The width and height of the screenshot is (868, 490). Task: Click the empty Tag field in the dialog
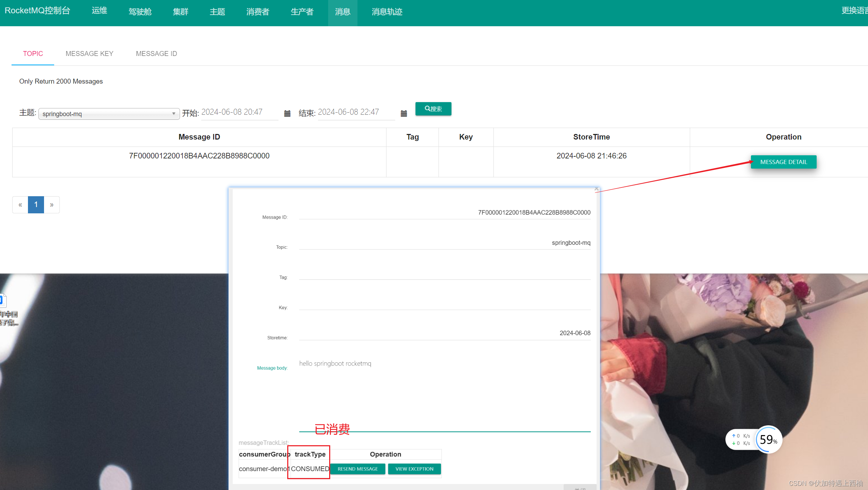coord(445,273)
